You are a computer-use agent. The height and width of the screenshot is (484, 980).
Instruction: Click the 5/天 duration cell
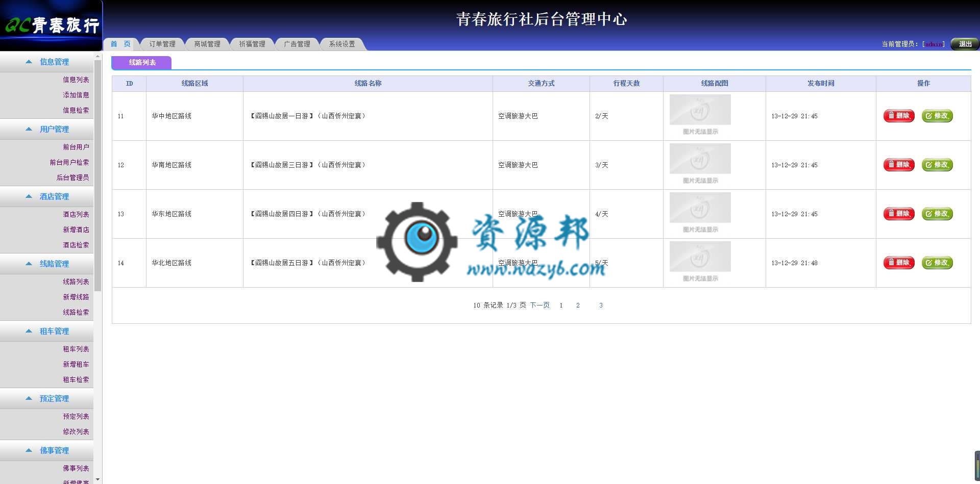(626, 263)
